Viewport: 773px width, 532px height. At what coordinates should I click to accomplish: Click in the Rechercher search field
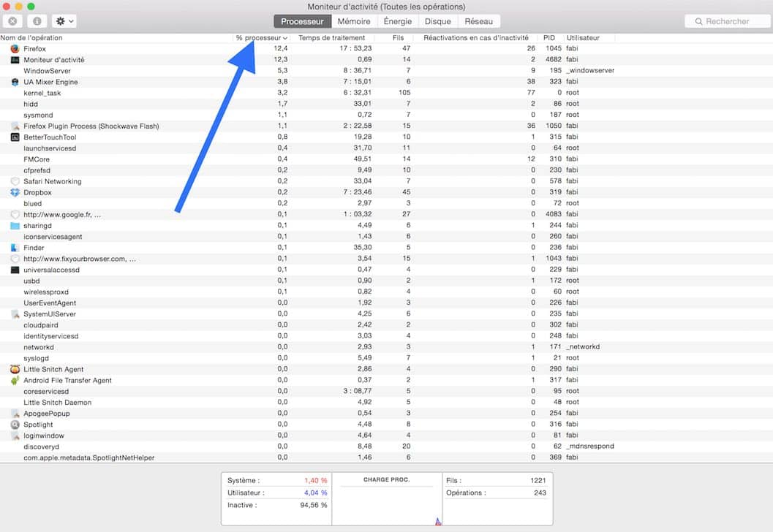727,21
